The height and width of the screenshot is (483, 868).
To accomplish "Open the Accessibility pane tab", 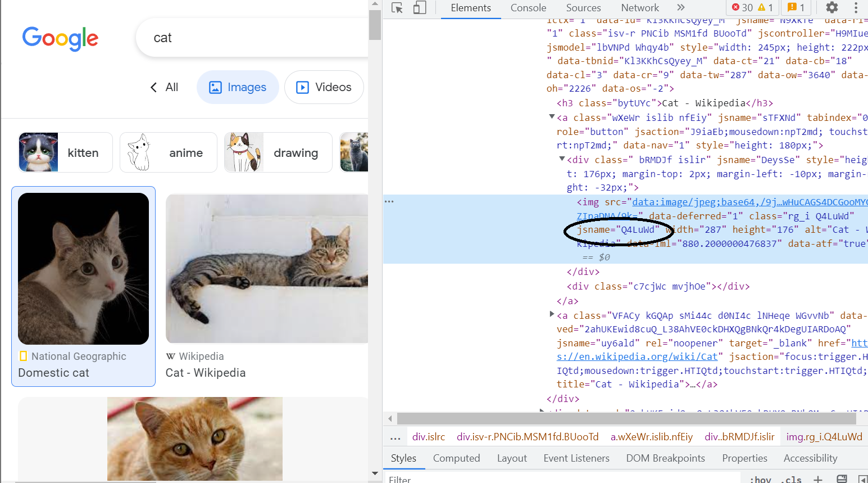I will click(x=810, y=458).
